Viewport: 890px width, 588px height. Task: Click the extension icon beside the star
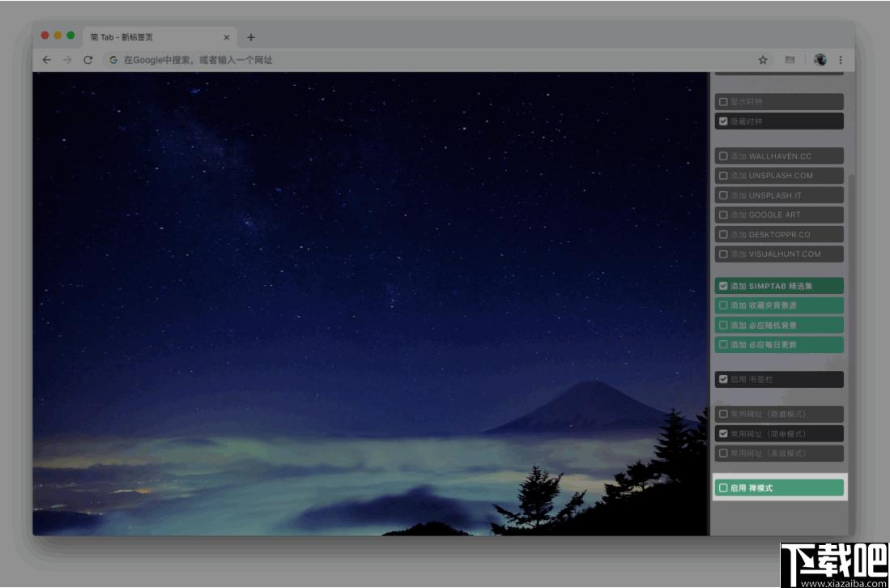pyautogui.click(x=790, y=60)
